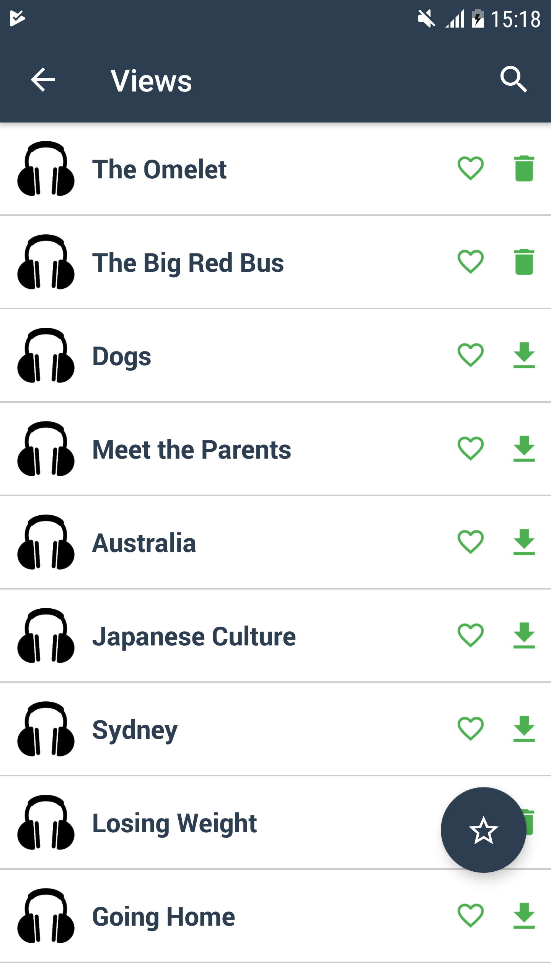Download the Sydney audio lesson

tap(524, 729)
